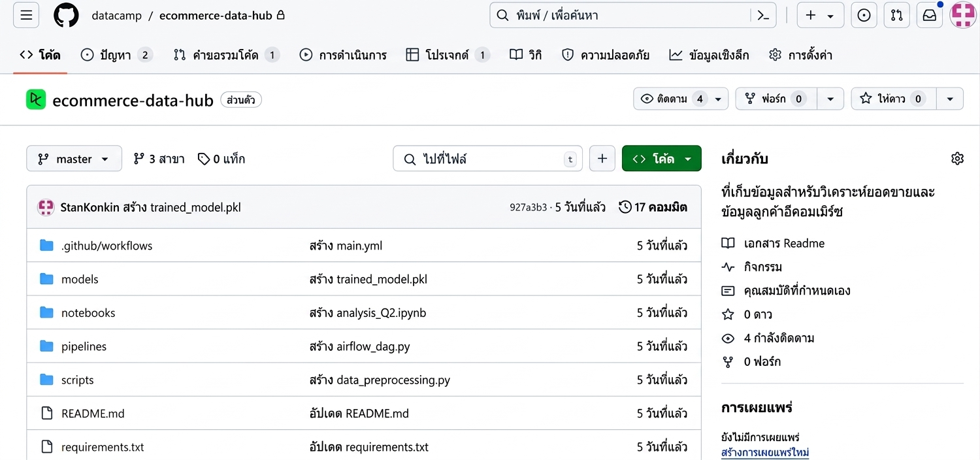Image resolution: width=980 pixels, height=460 pixels.
Task: Click the commit history clock icon
Action: (x=625, y=207)
